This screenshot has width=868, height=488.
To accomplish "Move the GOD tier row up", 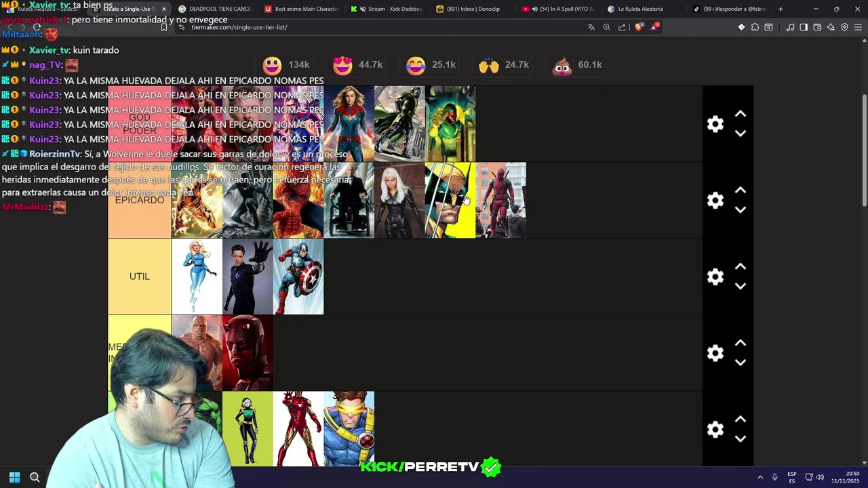I will (x=741, y=114).
